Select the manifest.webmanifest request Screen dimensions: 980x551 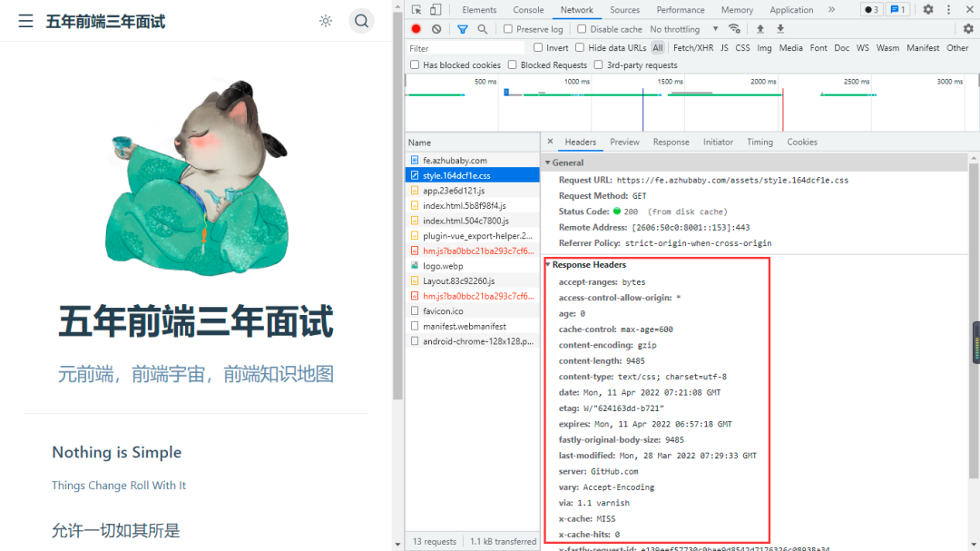point(473,326)
